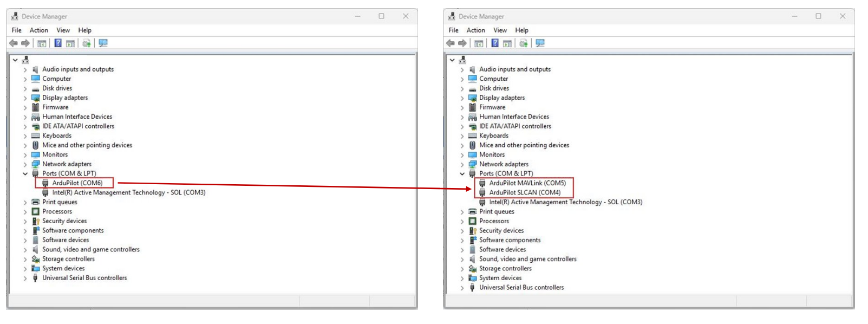Click Forward arrow in left window toolbar
The width and height of the screenshot is (868, 324).
25,43
